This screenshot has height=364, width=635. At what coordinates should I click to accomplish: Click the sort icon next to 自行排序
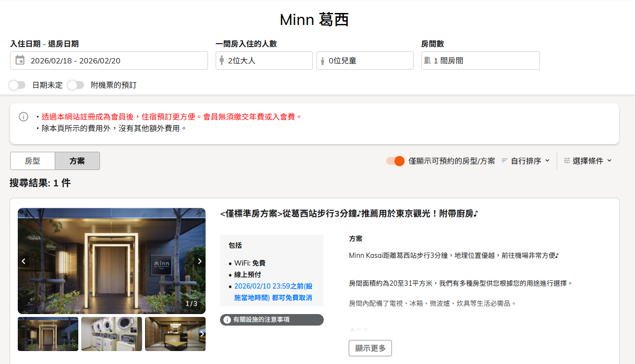tap(504, 161)
